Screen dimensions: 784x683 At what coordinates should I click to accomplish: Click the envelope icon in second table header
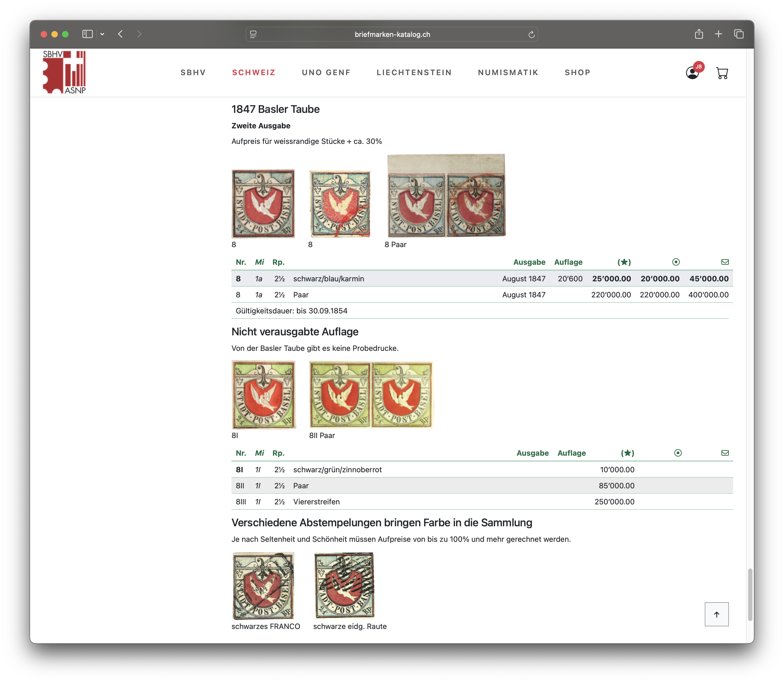point(725,453)
